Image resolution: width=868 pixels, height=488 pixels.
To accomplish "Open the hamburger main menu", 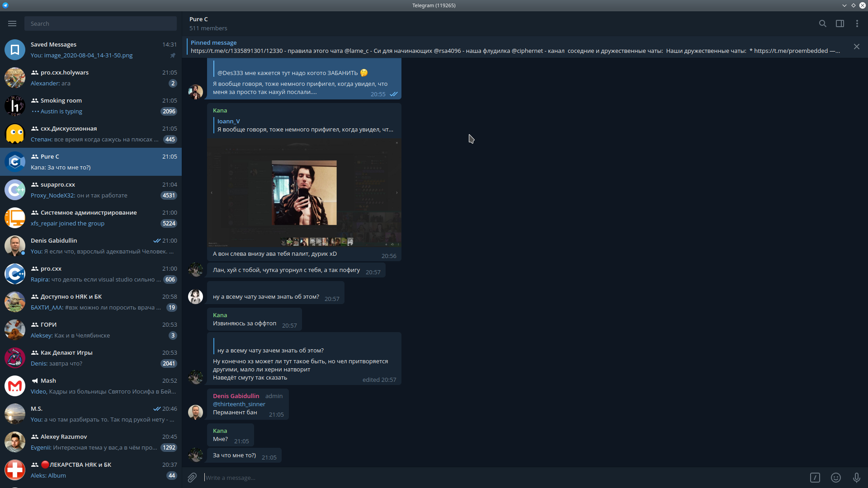I will [12, 23].
